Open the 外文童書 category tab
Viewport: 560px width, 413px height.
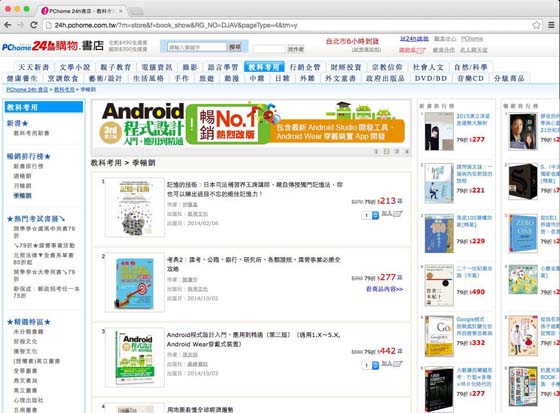pyautogui.click(x=340, y=78)
